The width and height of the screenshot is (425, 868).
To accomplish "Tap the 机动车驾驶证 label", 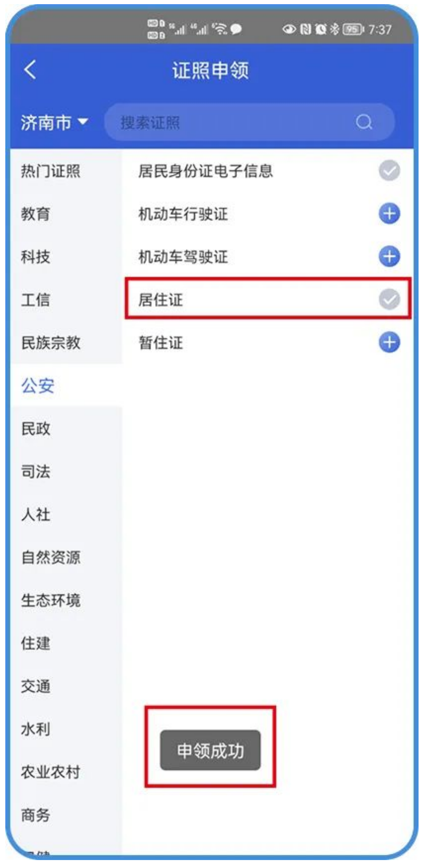I will (183, 257).
